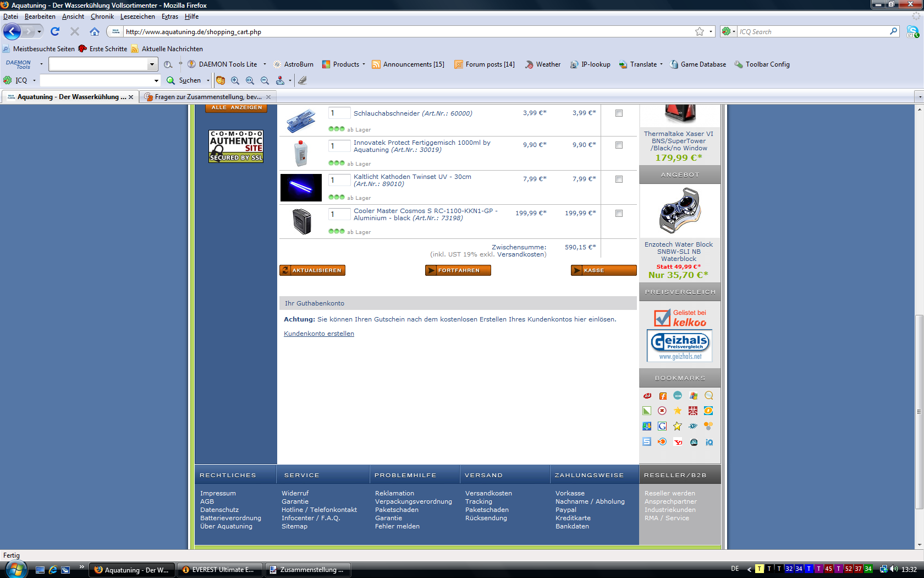This screenshot has height=578, width=924.
Task: Click the orange Furl 'f' bookmark icon
Action: tap(663, 396)
